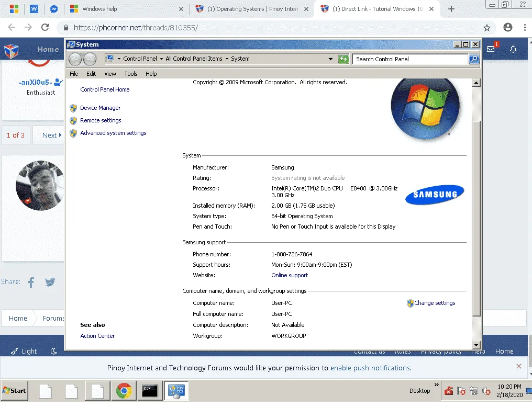Expand the arrow before Control Panel breadcrumb
The image size is (532, 408).
(119, 59)
